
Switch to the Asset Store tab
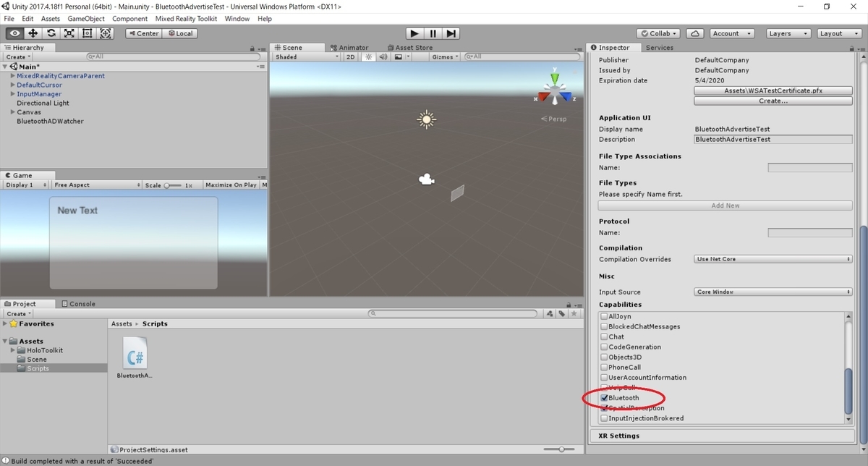[410, 48]
